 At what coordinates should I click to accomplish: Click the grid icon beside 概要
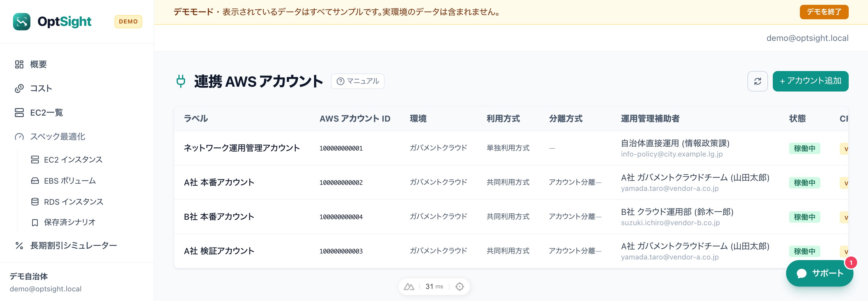tap(19, 64)
